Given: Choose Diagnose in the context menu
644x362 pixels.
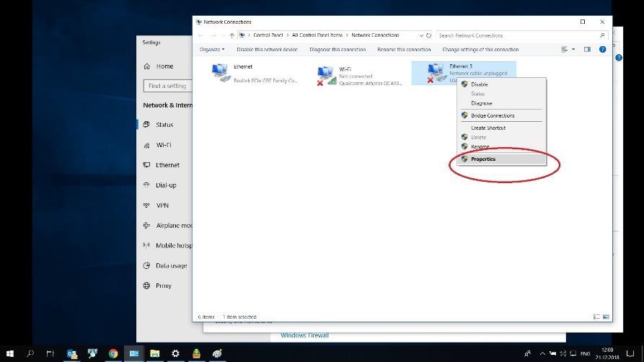Looking at the screenshot, I should (502, 103).
